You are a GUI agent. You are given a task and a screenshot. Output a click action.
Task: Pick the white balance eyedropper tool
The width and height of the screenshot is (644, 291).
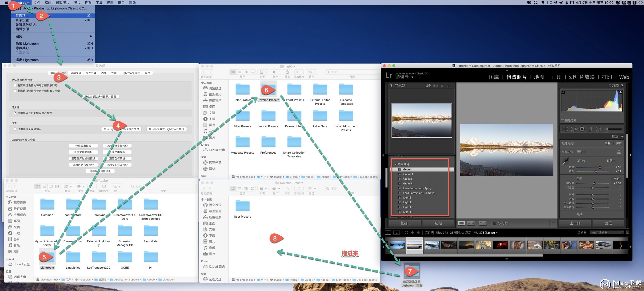[565, 161]
